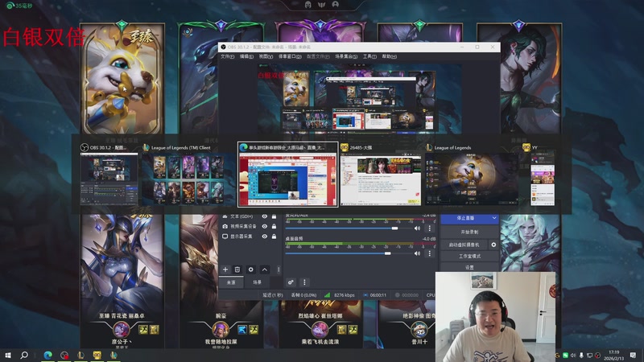Mute the 桌面音频 speaker icon

tap(417, 253)
